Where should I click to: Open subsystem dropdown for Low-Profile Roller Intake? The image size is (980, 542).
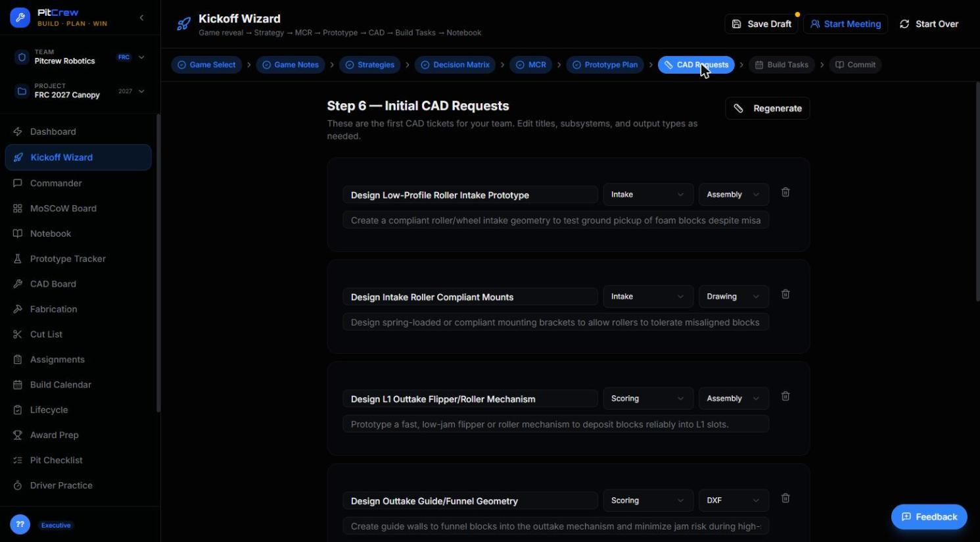pyautogui.click(x=648, y=195)
